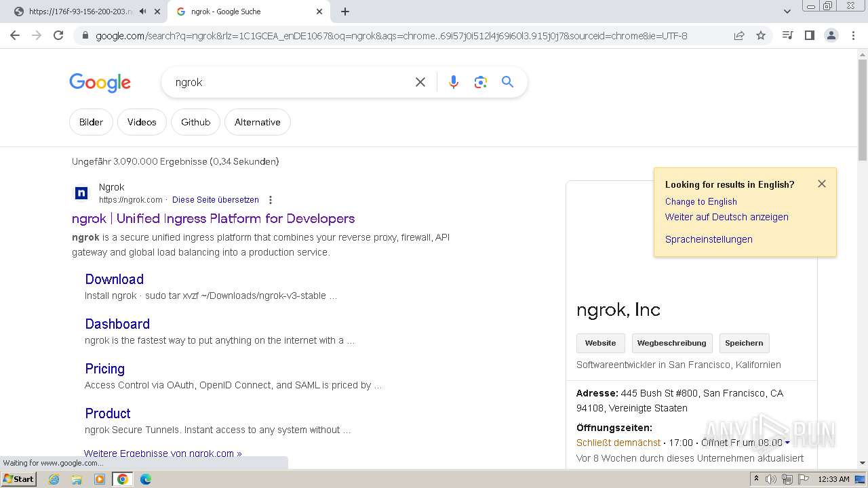Close the first 176f-93-156 tab
The width and height of the screenshot is (868, 488).
click(157, 12)
